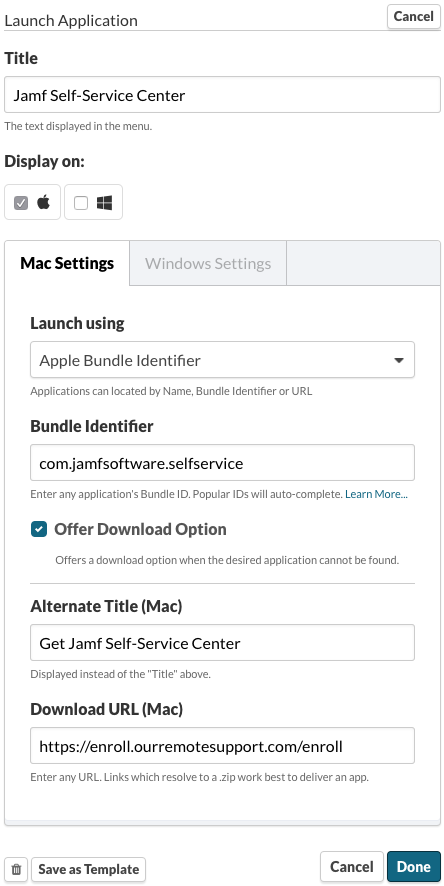The image size is (444, 886).
Task: Switch to Mac Settings tab
Action: tap(67, 263)
